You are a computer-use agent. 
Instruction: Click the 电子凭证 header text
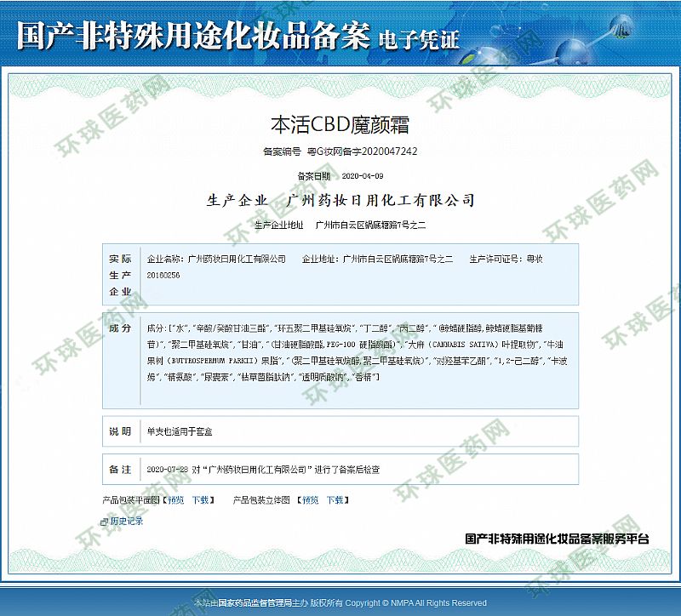[418, 38]
